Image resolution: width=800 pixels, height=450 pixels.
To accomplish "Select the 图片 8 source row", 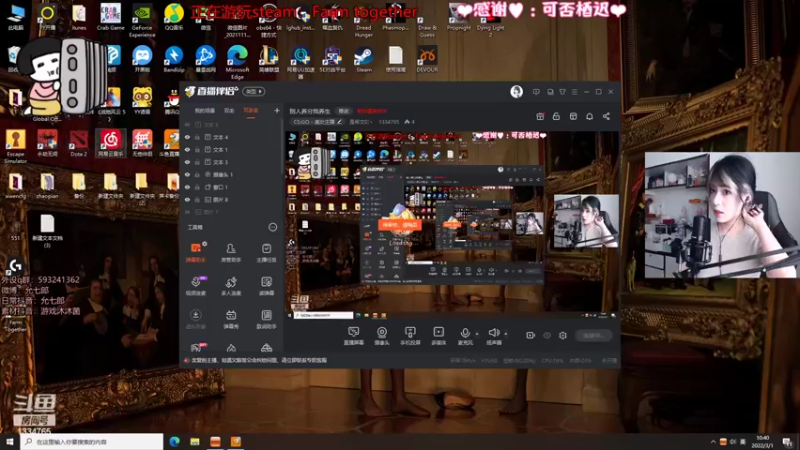I will point(232,199).
